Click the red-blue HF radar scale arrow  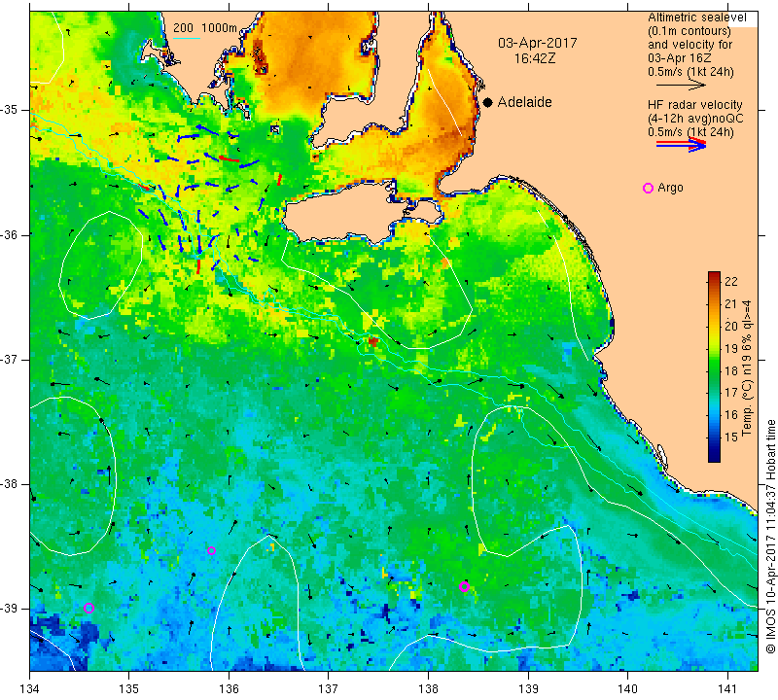coord(682,145)
